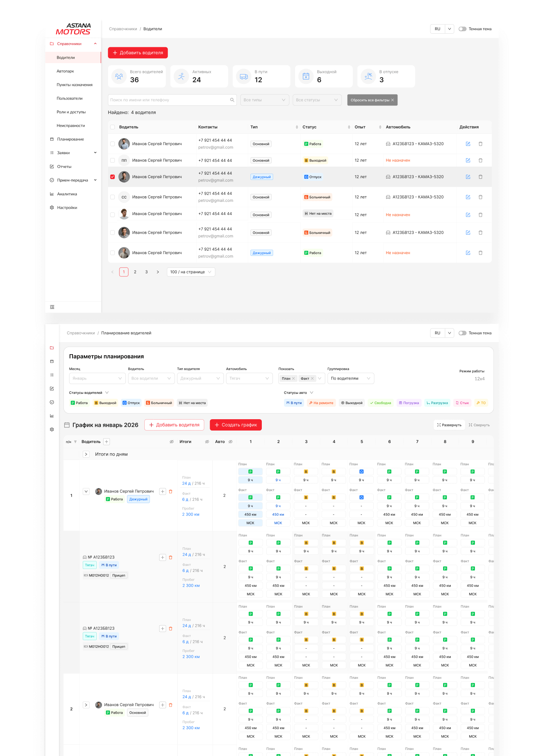Edit the driver row with Выходной status
This screenshot has width=544, height=756.
click(x=468, y=160)
